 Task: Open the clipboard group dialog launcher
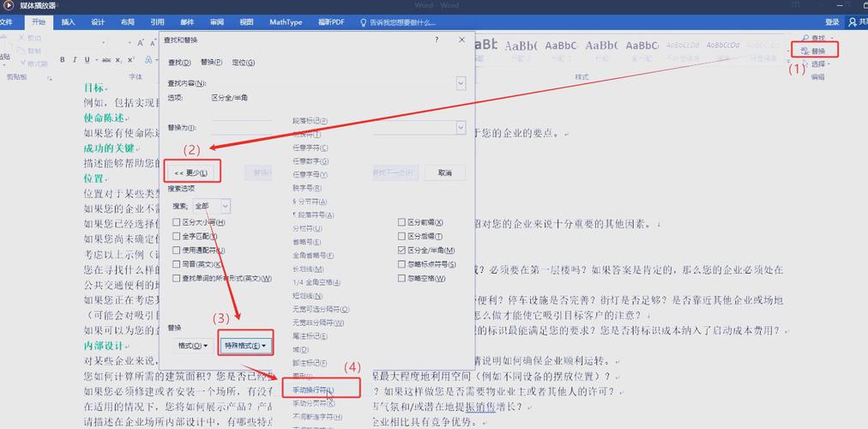49,78
